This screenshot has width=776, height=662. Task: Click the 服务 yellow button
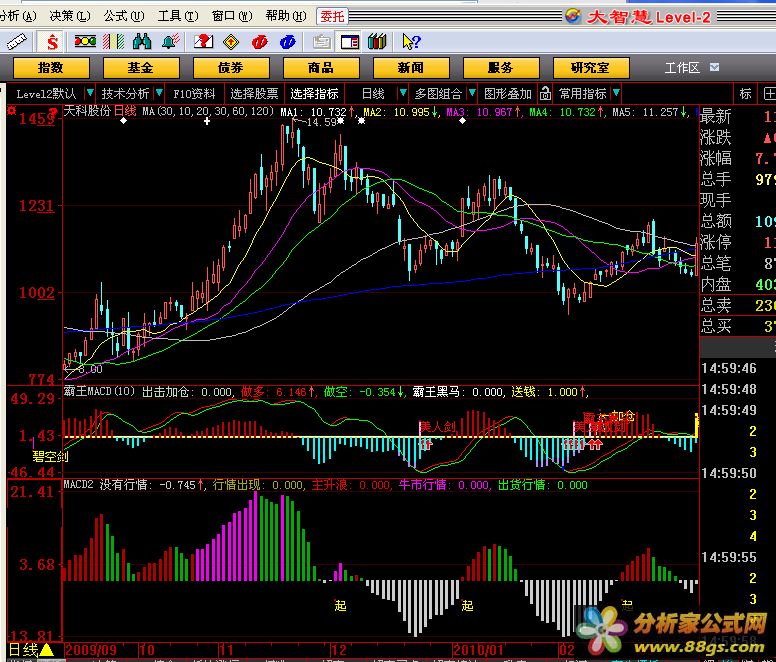point(501,67)
